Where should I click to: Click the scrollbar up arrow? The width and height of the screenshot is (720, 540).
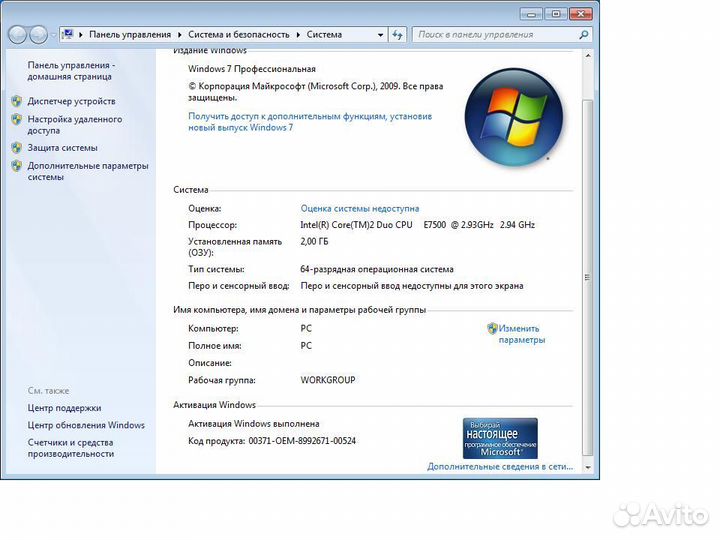(588, 56)
